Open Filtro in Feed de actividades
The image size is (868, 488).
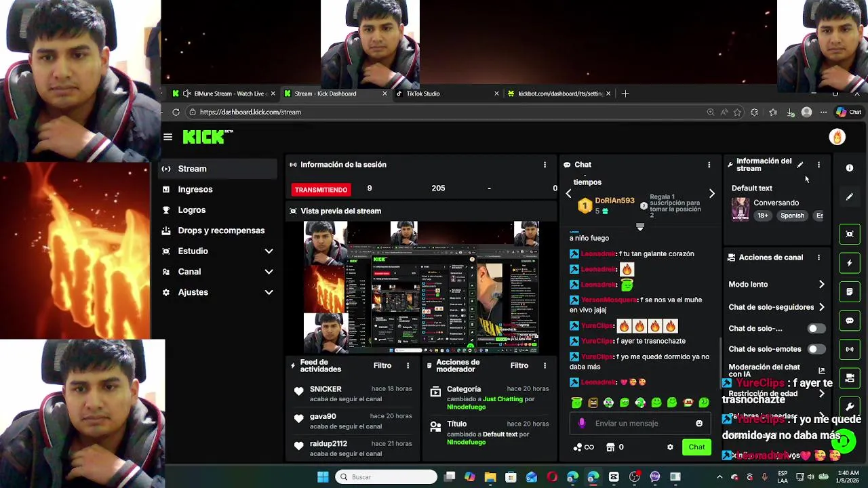(x=382, y=365)
